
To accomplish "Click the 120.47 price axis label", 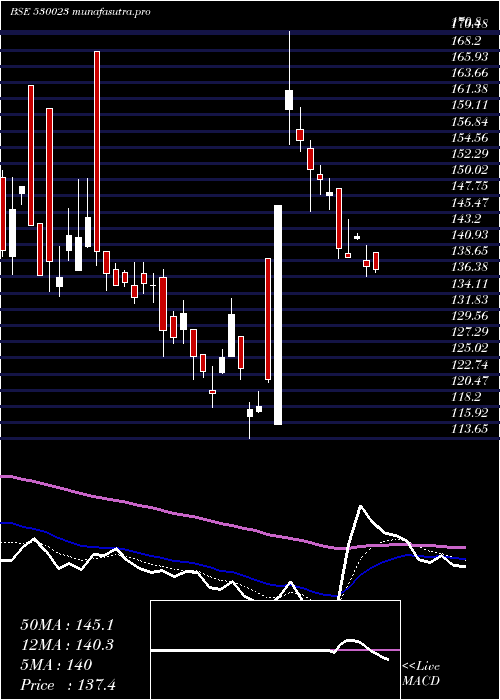I will coord(470,380).
